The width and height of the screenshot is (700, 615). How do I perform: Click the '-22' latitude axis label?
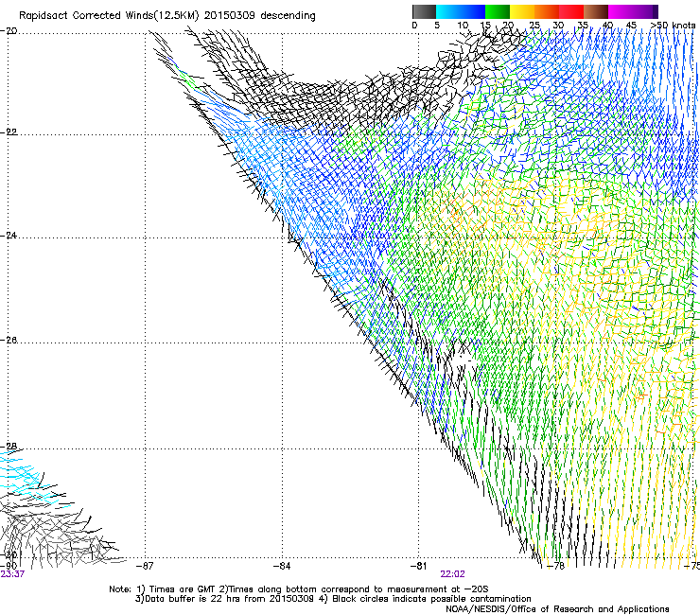[x=9, y=132]
